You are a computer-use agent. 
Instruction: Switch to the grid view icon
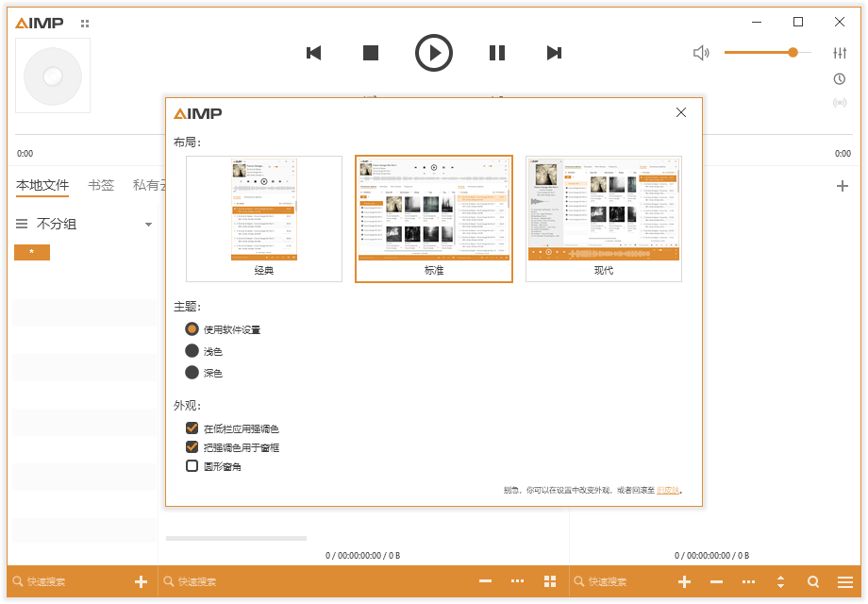550,581
